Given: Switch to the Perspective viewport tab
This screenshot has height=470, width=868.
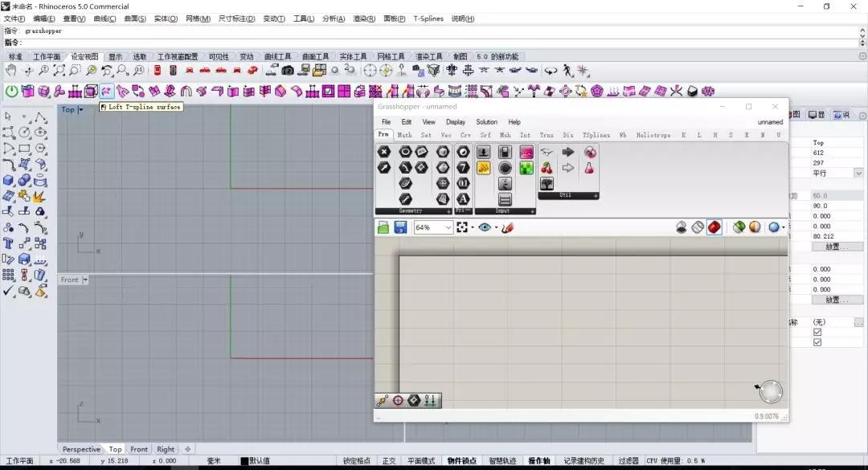Looking at the screenshot, I should pos(81,449).
